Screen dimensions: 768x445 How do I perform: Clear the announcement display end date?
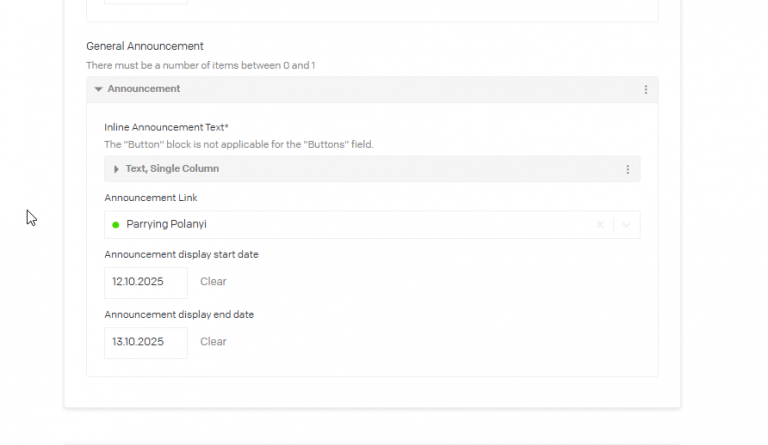213,342
